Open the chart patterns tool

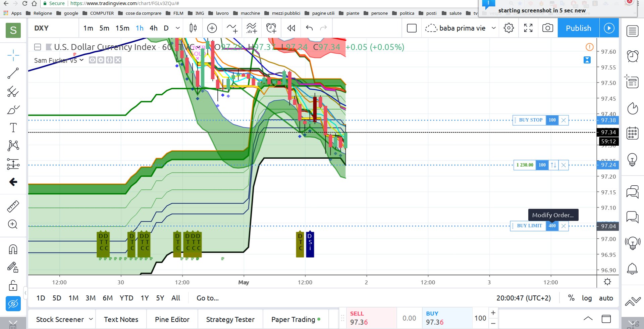[13, 146]
